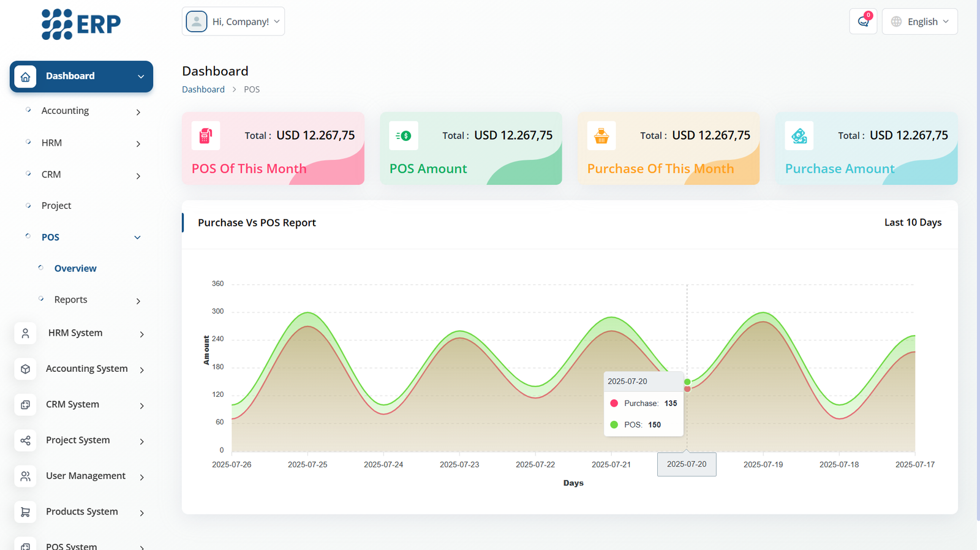Screen dimensions: 980x550
Task: Click the Project System share icon
Action: coord(25,440)
